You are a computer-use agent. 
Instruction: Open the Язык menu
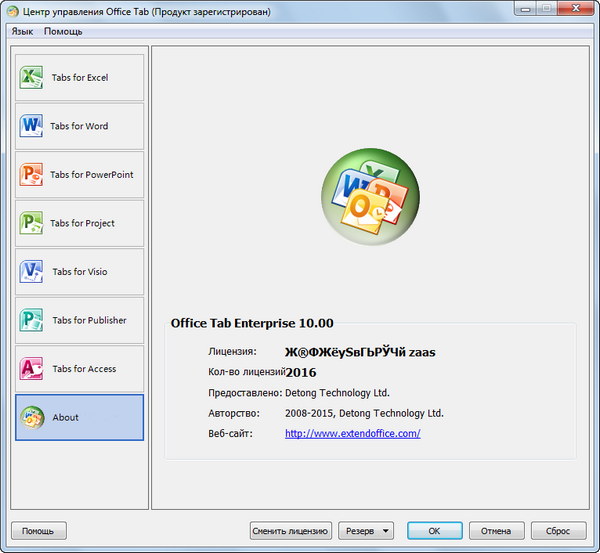[x=22, y=32]
